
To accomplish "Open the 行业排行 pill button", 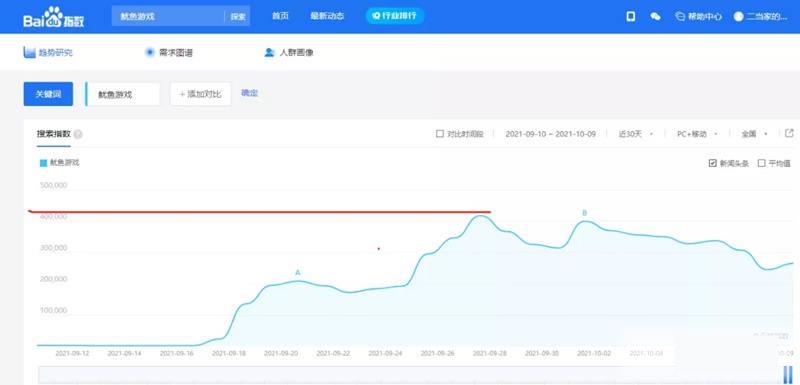I will (x=395, y=16).
